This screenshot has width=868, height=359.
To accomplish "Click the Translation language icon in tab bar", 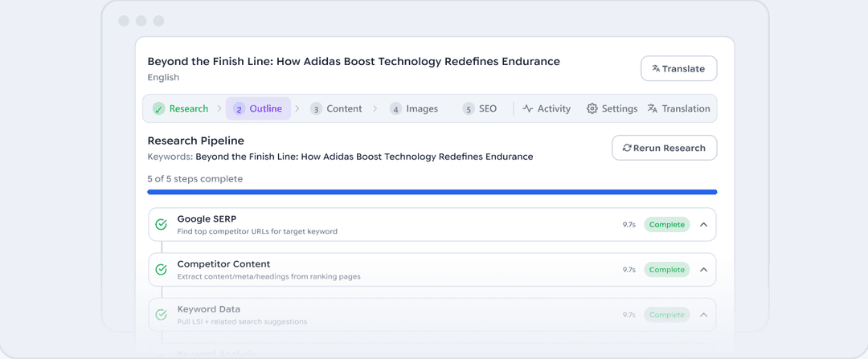I will click(652, 108).
